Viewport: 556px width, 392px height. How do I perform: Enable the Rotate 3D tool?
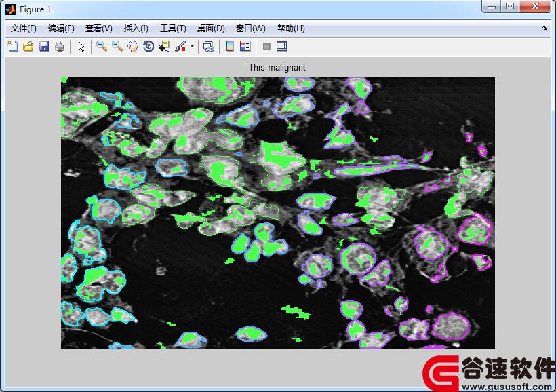[148, 46]
